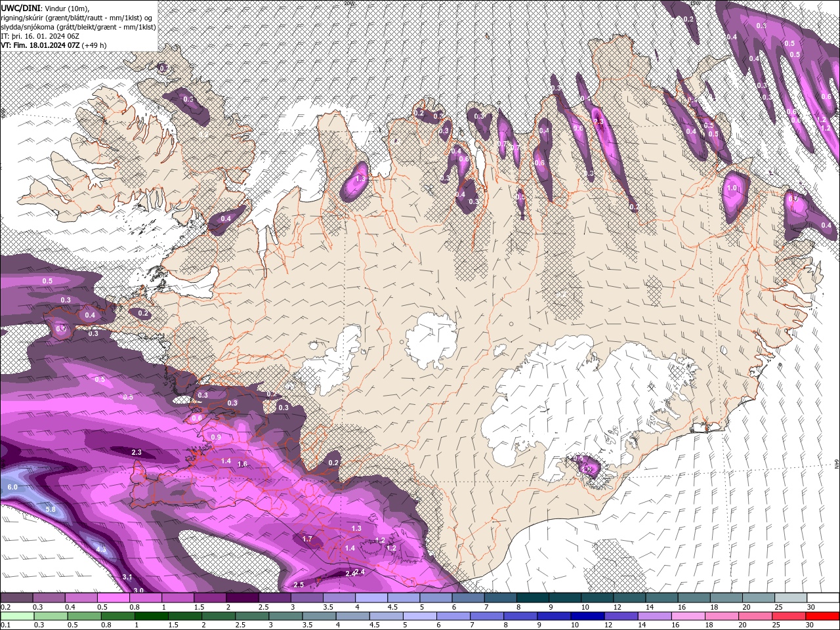
Task: Click the UWC/DINI title text
Action: [x=20, y=7]
